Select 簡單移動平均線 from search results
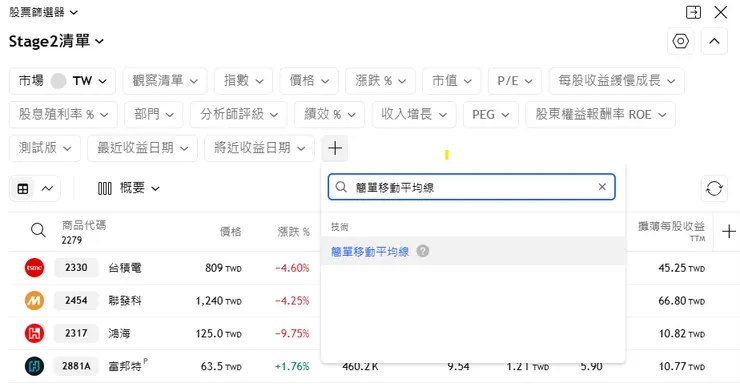The height and width of the screenshot is (384, 740). (473, 251)
